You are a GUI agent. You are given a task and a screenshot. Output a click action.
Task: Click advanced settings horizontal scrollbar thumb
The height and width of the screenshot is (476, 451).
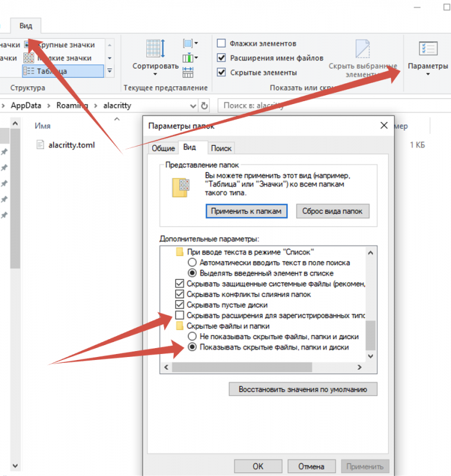point(242,367)
